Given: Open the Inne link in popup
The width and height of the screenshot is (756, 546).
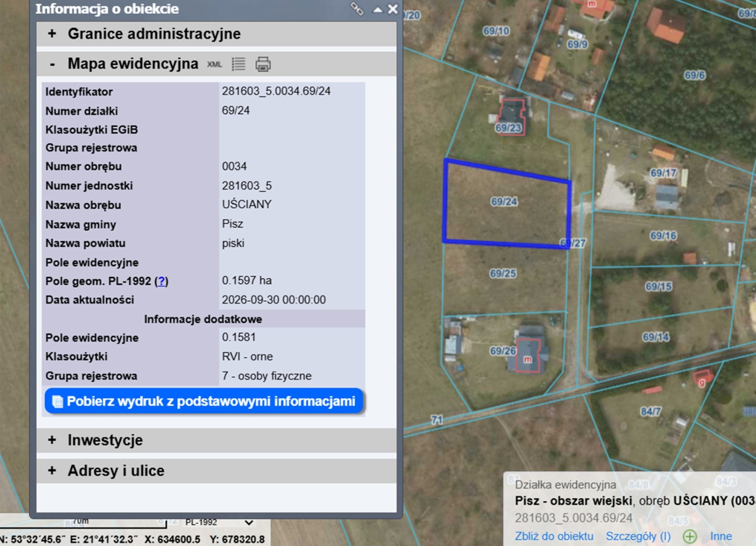Looking at the screenshot, I should (721, 536).
